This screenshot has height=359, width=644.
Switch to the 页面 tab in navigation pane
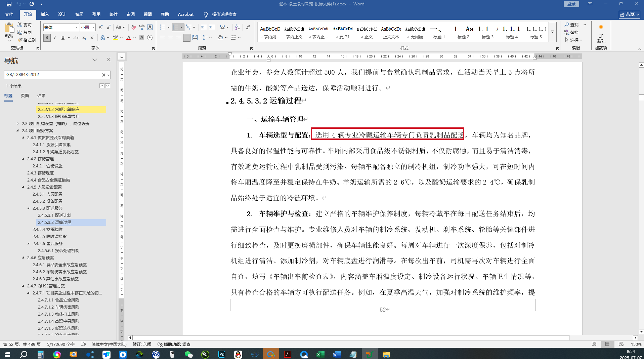click(x=25, y=96)
